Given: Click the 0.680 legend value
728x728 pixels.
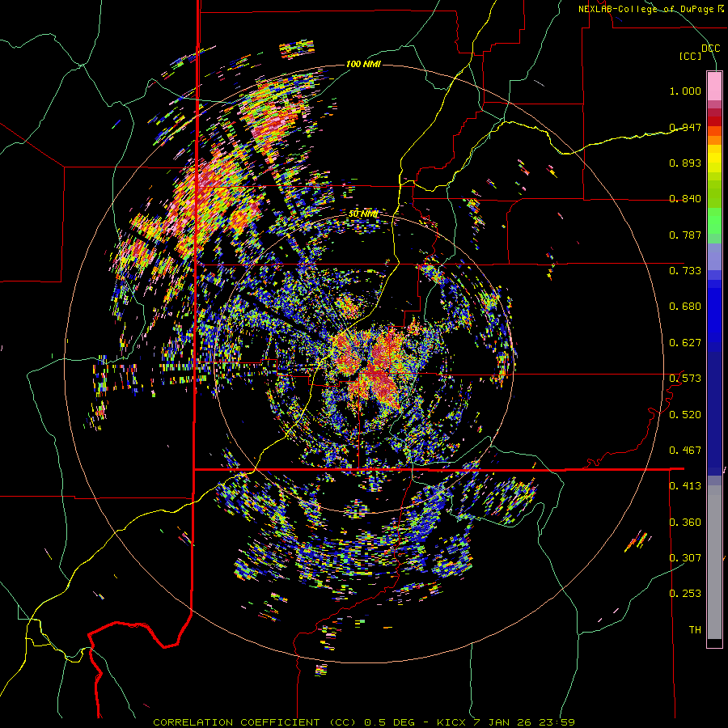Looking at the screenshot, I should 685,307.
